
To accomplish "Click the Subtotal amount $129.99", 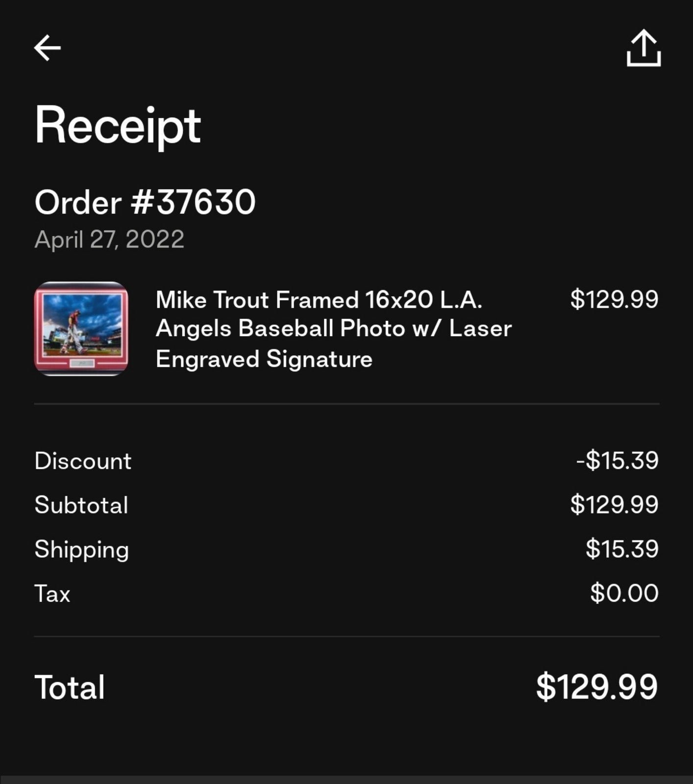I will tap(614, 505).
